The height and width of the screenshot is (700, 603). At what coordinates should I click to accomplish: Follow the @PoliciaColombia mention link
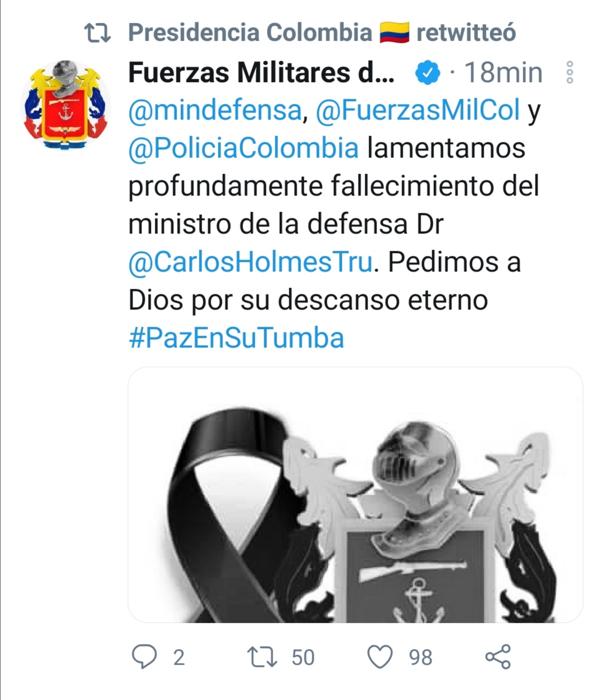[x=243, y=148]
